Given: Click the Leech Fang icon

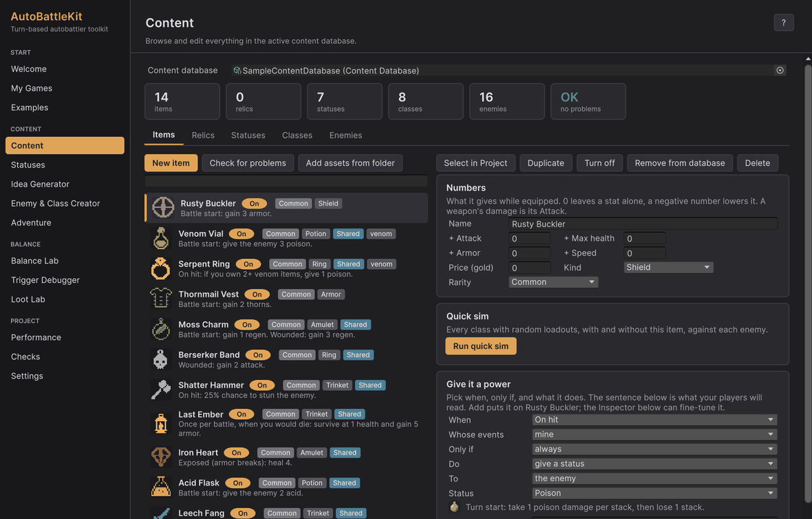Looking at the screenshot, I should point(161,513).
